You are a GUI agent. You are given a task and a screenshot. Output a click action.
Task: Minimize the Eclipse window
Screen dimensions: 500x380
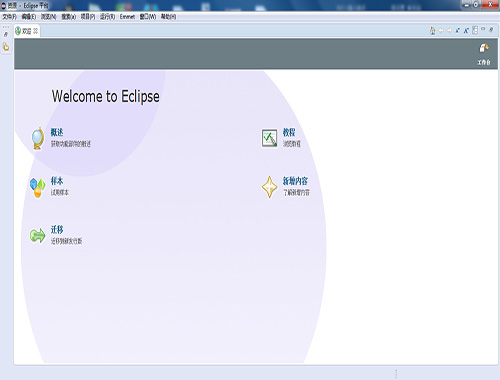coord(467,5)
